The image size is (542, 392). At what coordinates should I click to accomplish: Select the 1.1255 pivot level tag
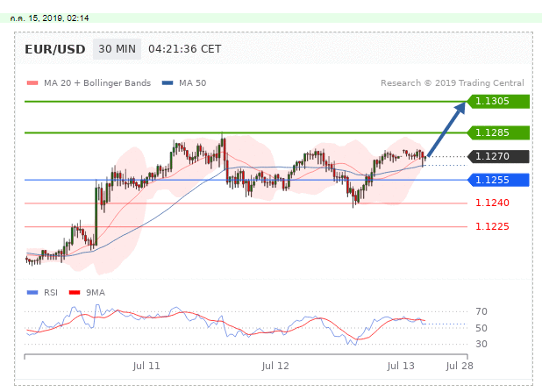point(498,180)
